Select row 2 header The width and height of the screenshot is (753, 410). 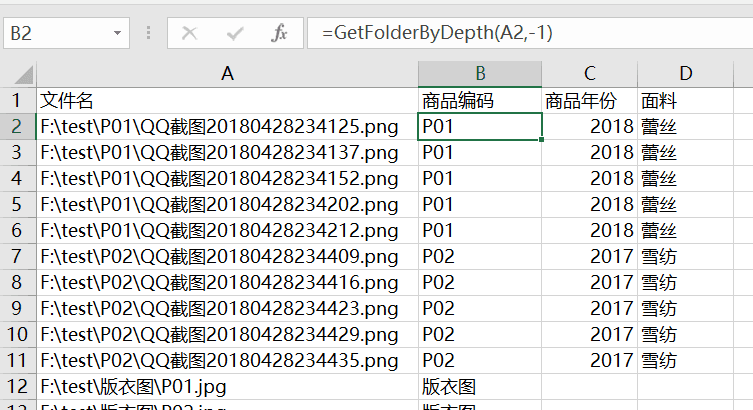click(x=18, y=127)
